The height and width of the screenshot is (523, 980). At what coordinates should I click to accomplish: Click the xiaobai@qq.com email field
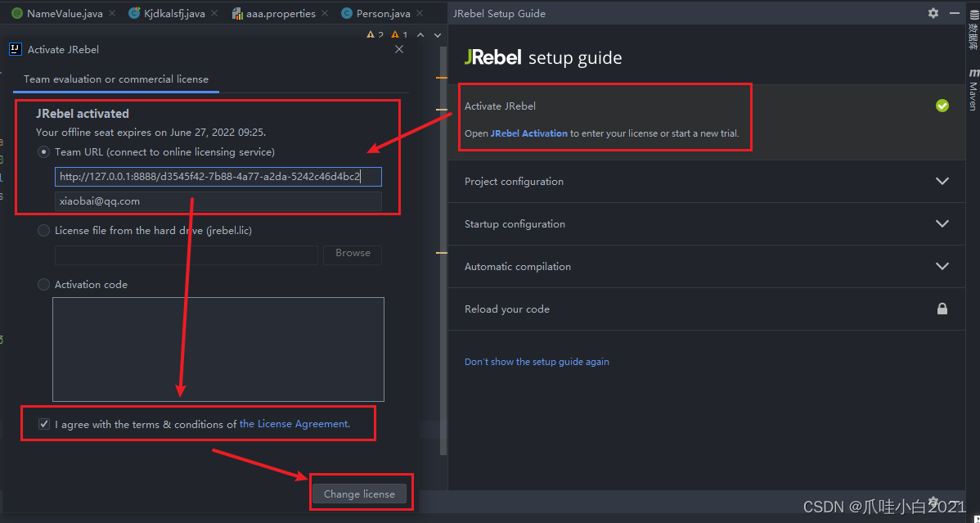[x=218, y=201]
